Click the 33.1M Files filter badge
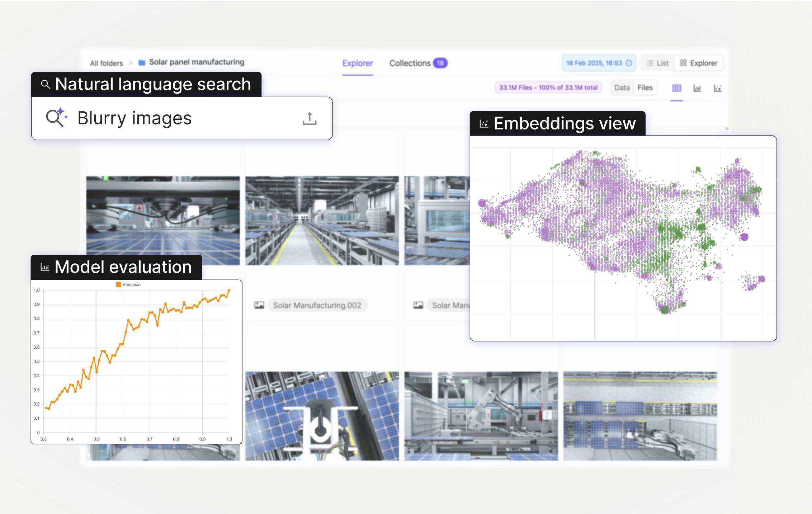The height and width of the screenshot is (514, 812). [x=548, y=88]
